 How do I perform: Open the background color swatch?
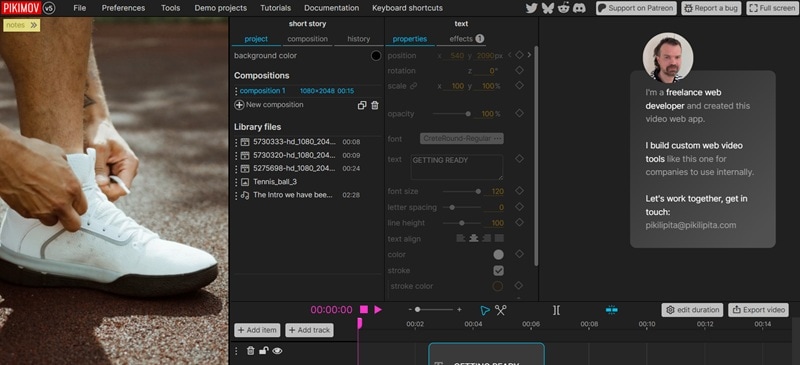[376, 56]
